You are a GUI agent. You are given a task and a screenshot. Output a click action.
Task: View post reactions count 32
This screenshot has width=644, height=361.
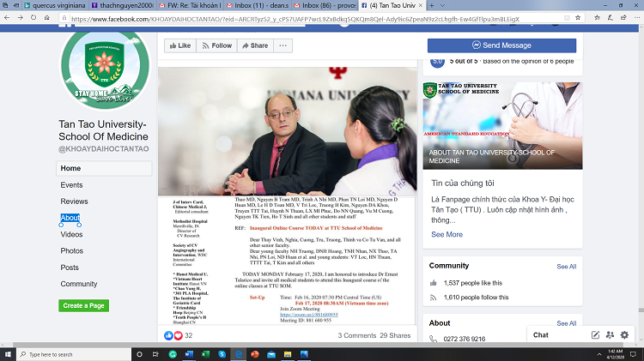click(x=189, y=335)
